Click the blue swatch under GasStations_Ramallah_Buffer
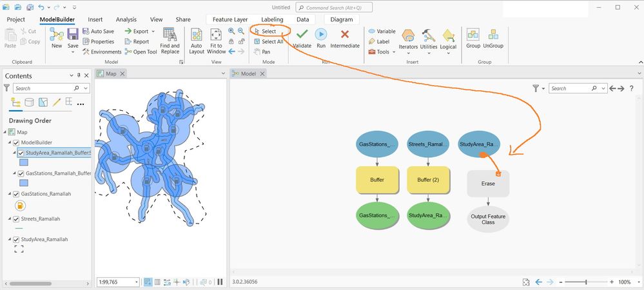The height and width of the screenshot is (290, 644). (x=24, y=183)
